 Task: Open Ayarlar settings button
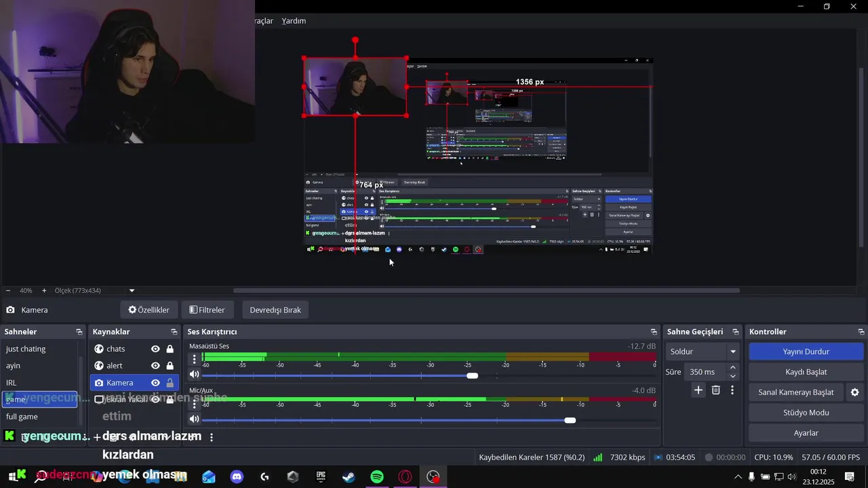[806, 433]
